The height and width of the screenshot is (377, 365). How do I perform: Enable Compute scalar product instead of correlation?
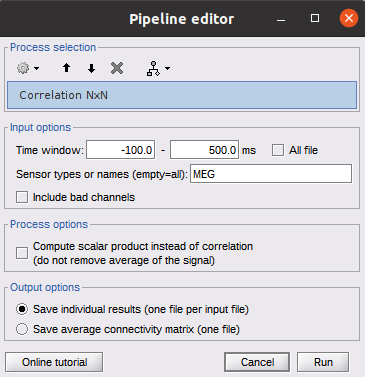(x=22, y=253)
